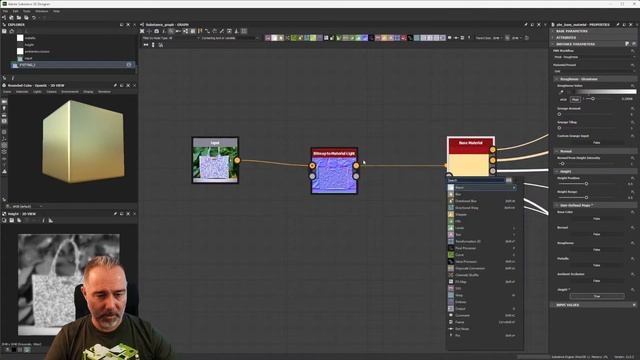This screenshot has width=640, height=360.
Task: Adjust the Height Range slider
Action: point(586,198)
